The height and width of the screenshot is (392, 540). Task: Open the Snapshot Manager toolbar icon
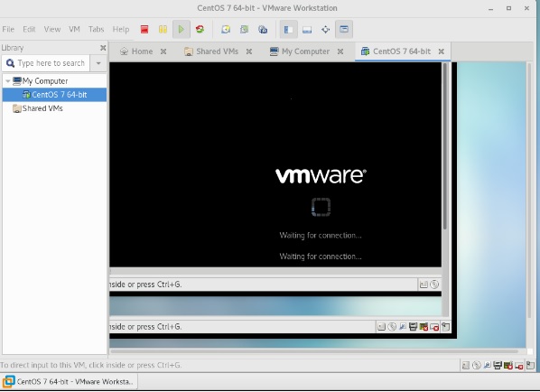(263, 29)
